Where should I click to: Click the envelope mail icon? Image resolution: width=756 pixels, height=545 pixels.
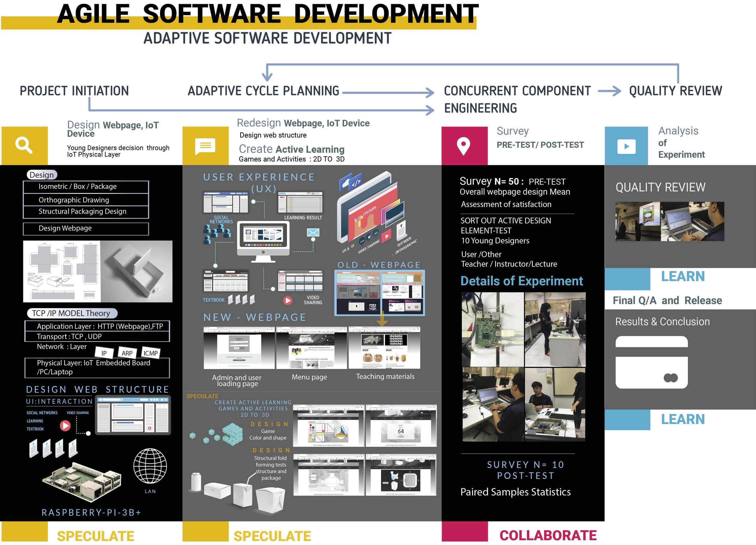tap(313, 232)
